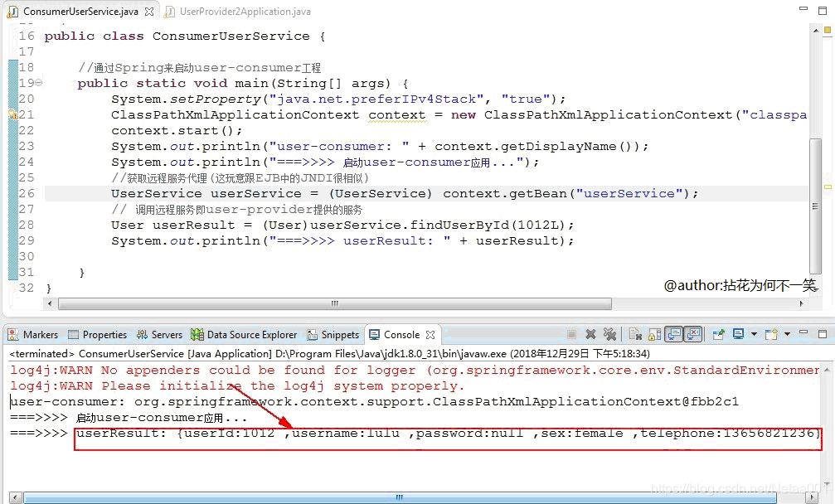Click 'log4j:WARN Please initialize the log4j' line

coord(237,385)
